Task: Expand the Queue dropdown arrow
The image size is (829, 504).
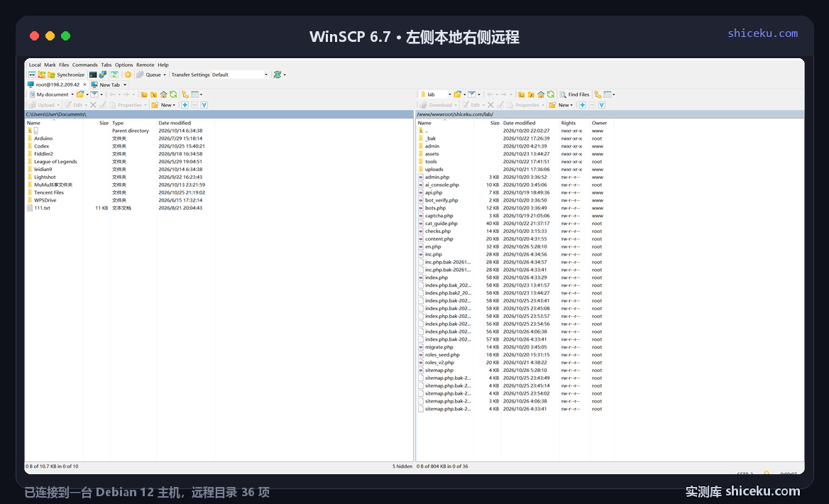Action: click(165, 75)
